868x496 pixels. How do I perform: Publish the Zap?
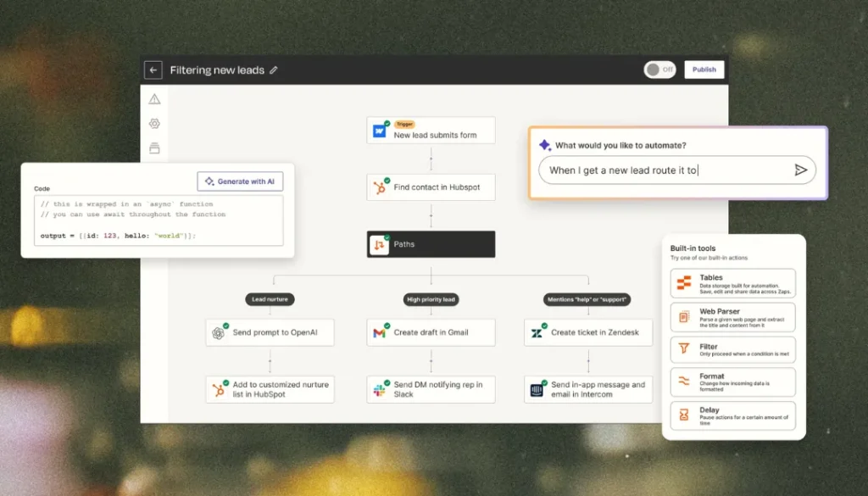pos(704,70)
